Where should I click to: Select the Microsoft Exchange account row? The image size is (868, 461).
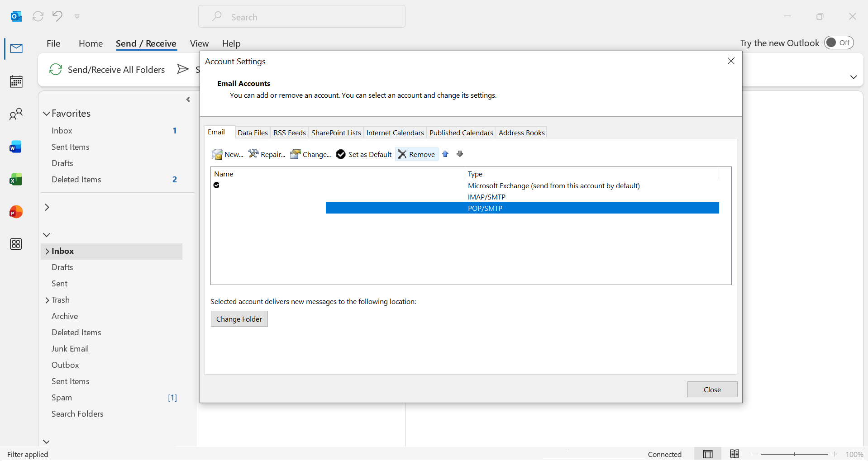[x=465, y=185]
